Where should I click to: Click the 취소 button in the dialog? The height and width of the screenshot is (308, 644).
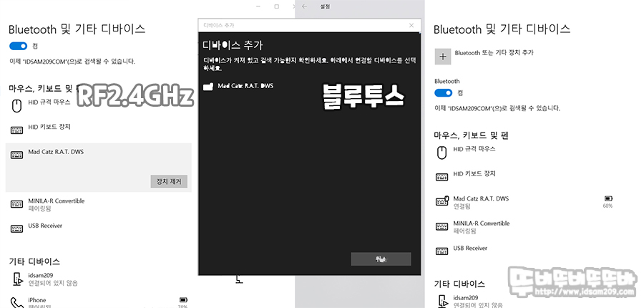click(x=381, y=259)
